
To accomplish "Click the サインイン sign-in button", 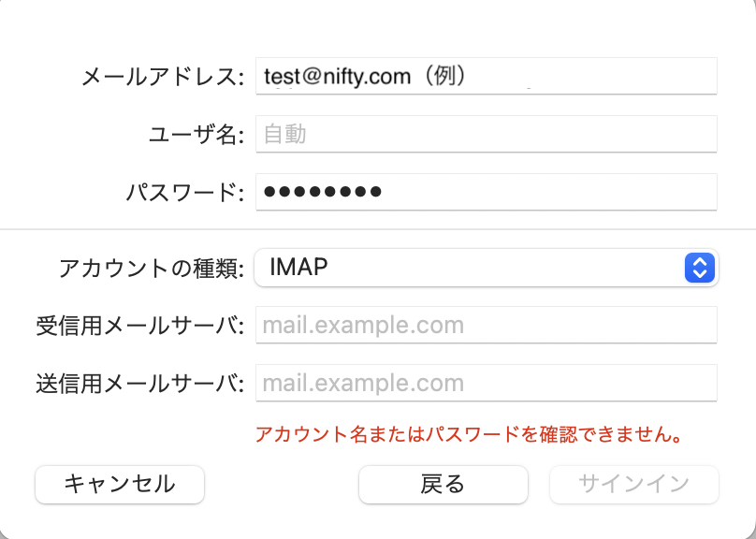I will coord(634,484).
